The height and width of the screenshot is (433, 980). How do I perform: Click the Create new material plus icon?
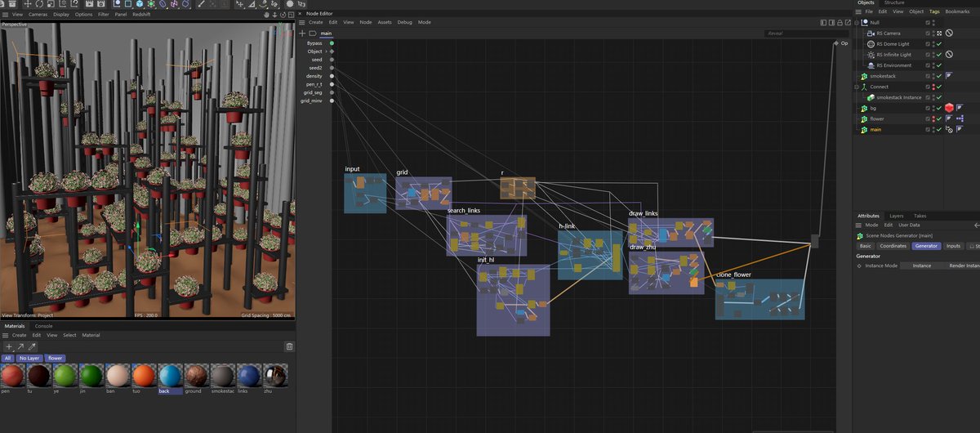point(8,346)
